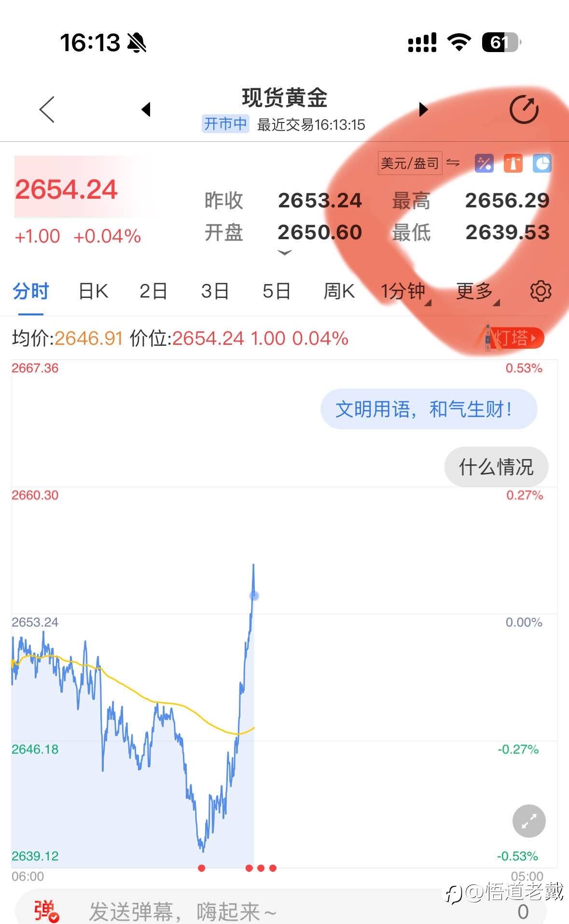Expand chart to fullscreen

click(529, 821)
